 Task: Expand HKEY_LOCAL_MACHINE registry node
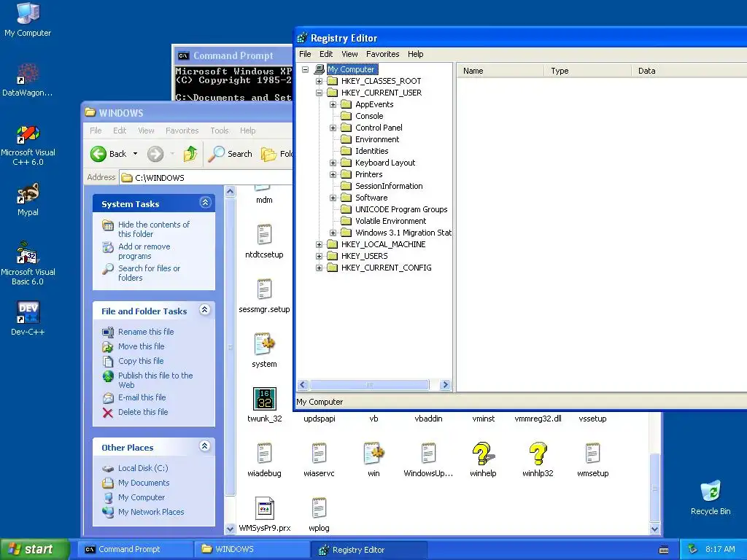click(320, 244)
